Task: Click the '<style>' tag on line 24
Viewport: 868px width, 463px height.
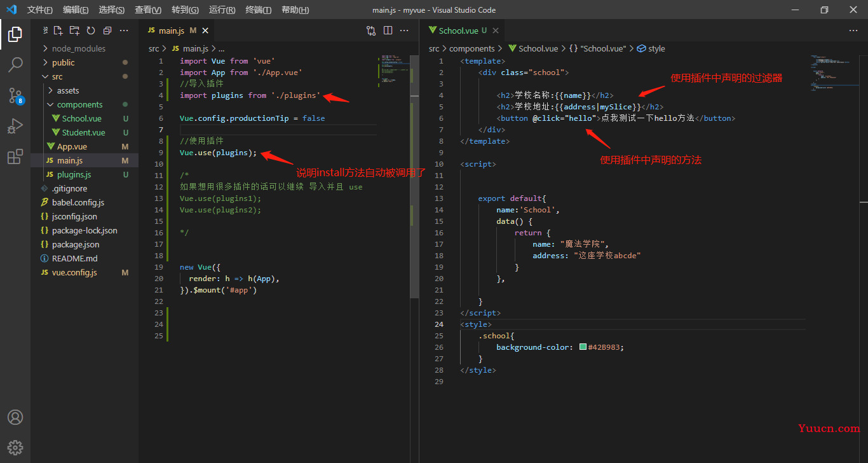Action: click(x=476, y=324)
